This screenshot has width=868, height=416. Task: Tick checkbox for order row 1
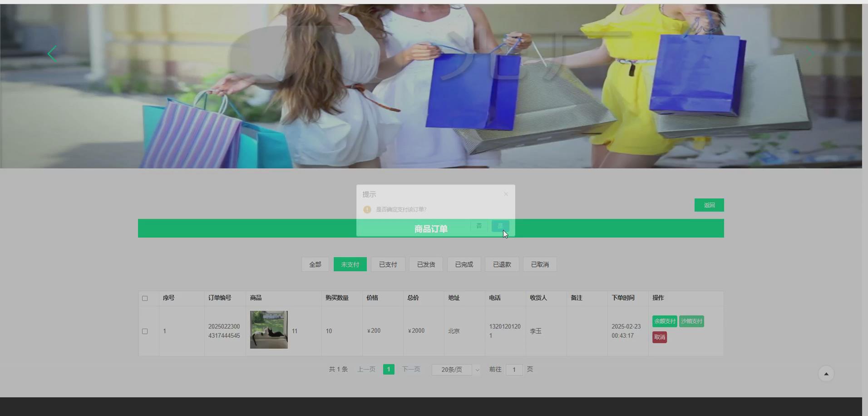click(145, 331)
